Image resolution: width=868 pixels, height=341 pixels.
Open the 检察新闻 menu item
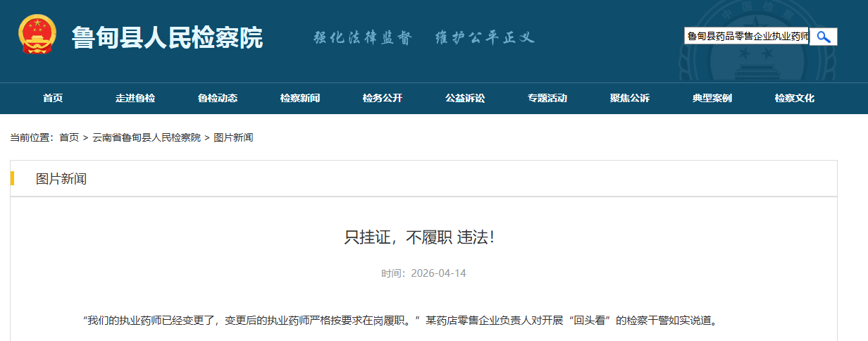300,99
